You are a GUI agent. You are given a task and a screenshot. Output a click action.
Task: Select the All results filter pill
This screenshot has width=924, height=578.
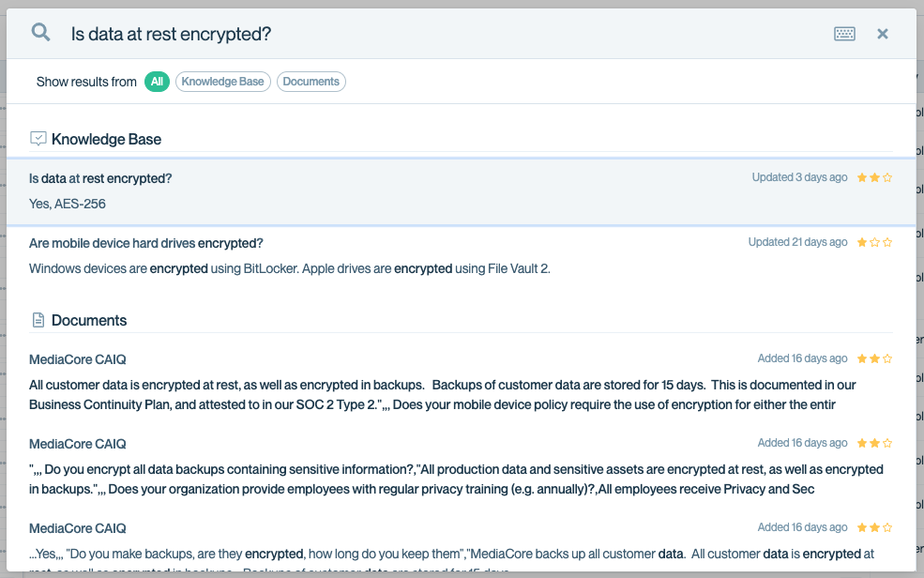[157, 82]
